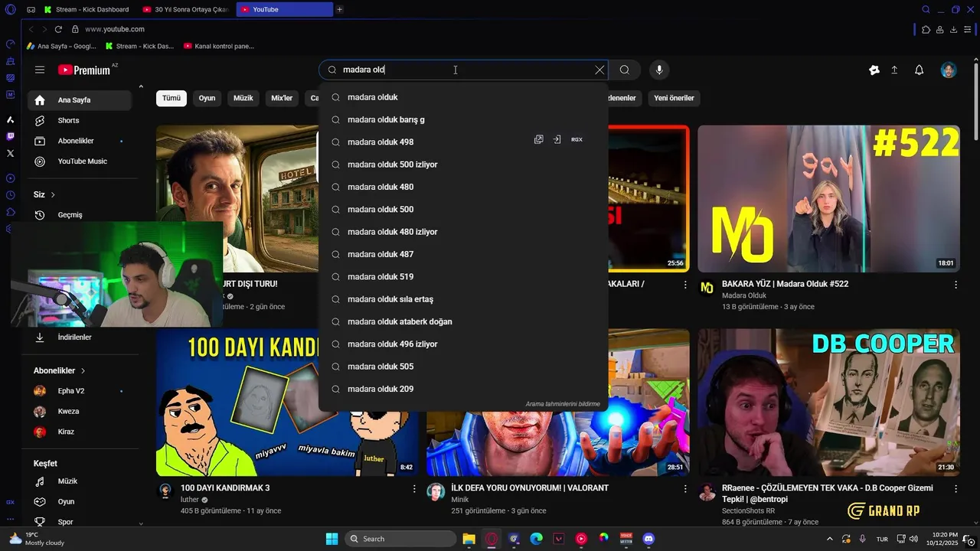Screen dimensions: 980x551
Task: Expand the 'Abonelikler' heading chevron
Action: [x=83, y=370]
